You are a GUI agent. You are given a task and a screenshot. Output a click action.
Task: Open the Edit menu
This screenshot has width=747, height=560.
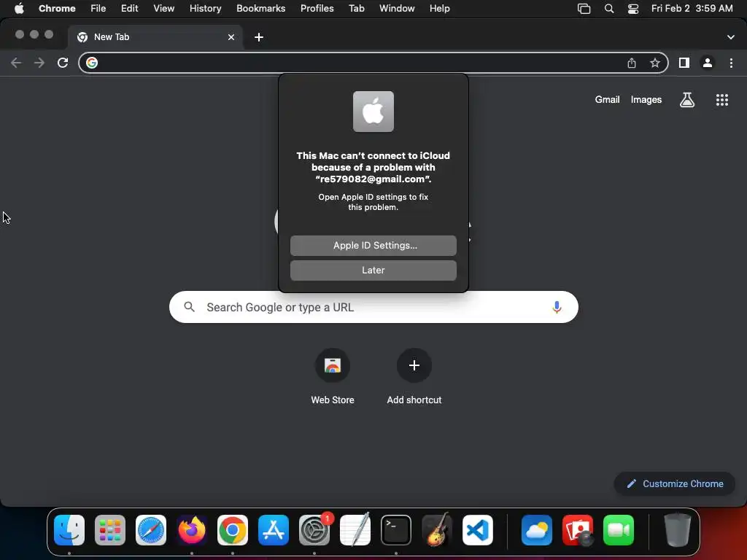(x=129, y=9)
